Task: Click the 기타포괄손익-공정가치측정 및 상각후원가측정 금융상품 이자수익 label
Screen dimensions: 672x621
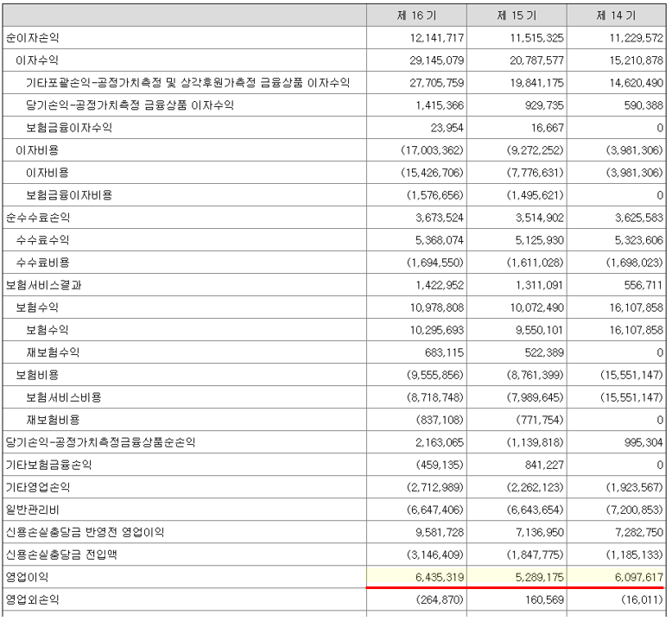Action: coord(187,83)
